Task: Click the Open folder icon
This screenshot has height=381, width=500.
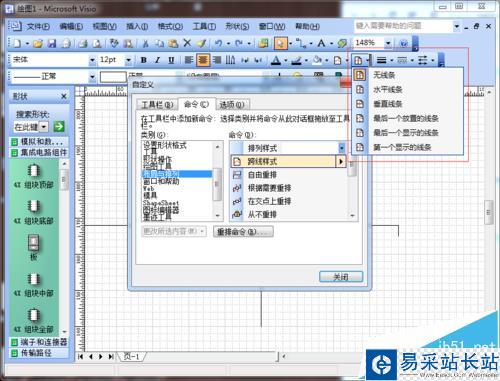Action: tap(38, 43)
